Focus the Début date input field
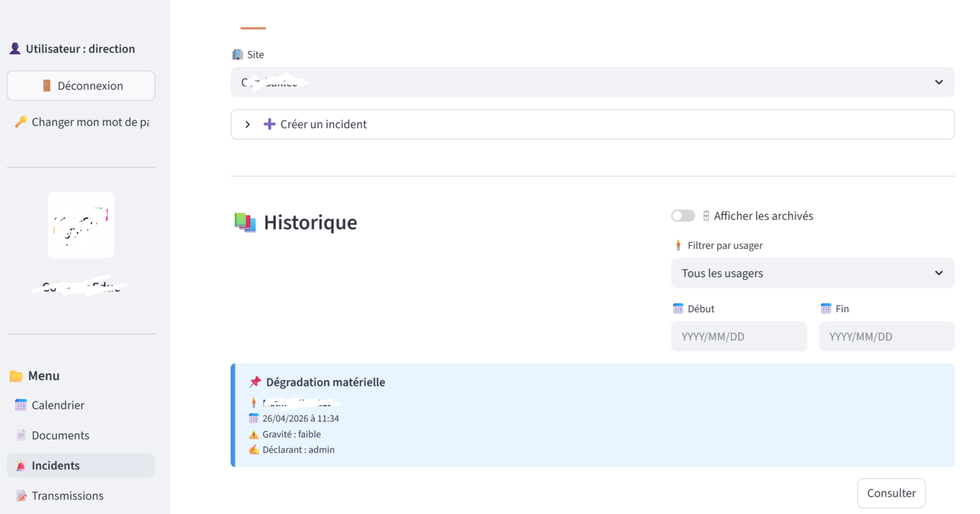980x514 pixels. tap(739, 336)
